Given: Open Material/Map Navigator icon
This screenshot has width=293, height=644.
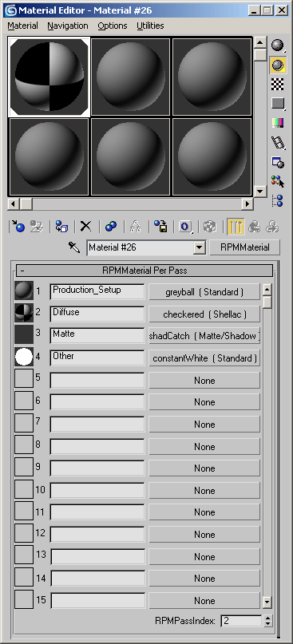Looking at the screenshot, I should coord(279,200).
